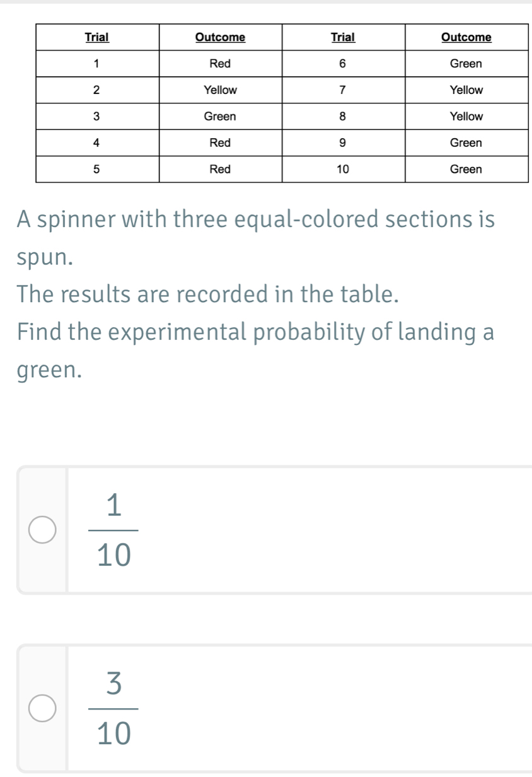Click the 3/10 fraction answer text
The image size is (532, 777).
pyautogui.click(x=114, y=708)
